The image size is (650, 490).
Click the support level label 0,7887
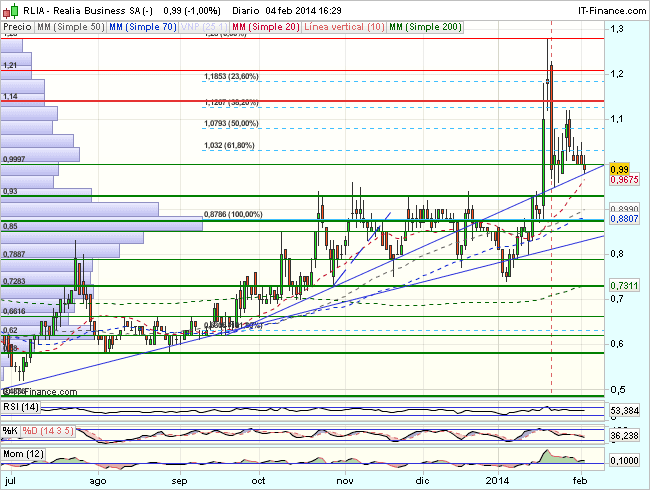[14, 254]
